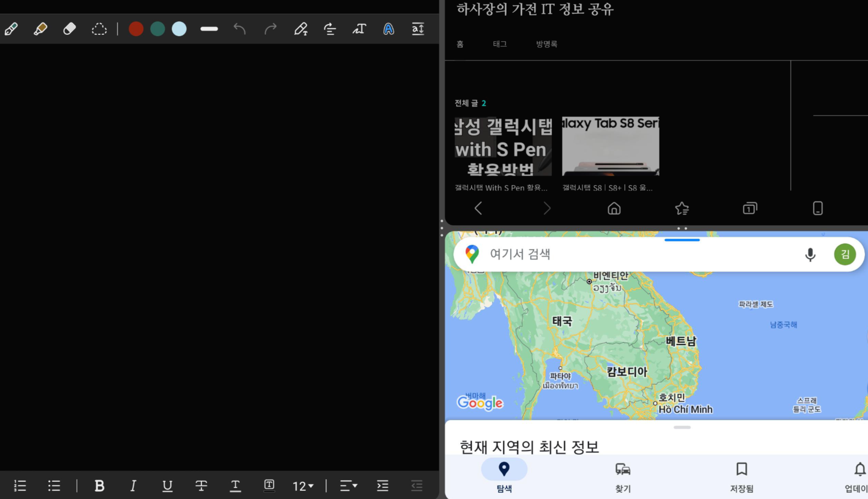This screenshot has width=868, height=499.
Task: Pick the red pen color
Action: click(x=136, y=29)
